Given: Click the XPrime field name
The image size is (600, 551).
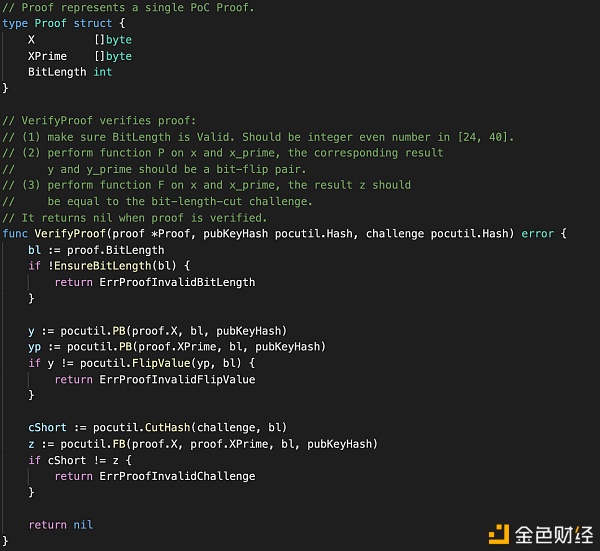Looking at the screenshot, I should tap(47, 56).
